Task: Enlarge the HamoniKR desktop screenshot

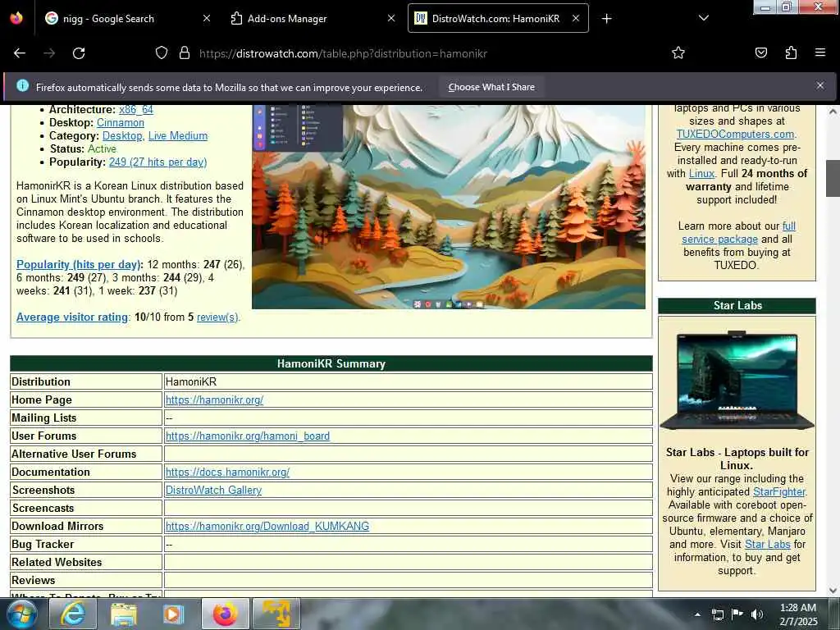Action: pyautogui.click(x=449, y=207)
